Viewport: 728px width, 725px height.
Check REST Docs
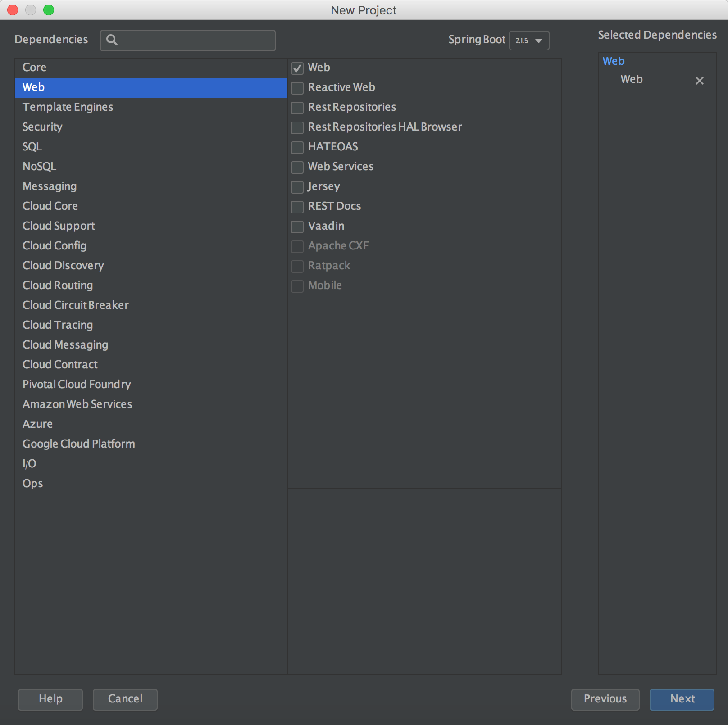click(297, 207)
